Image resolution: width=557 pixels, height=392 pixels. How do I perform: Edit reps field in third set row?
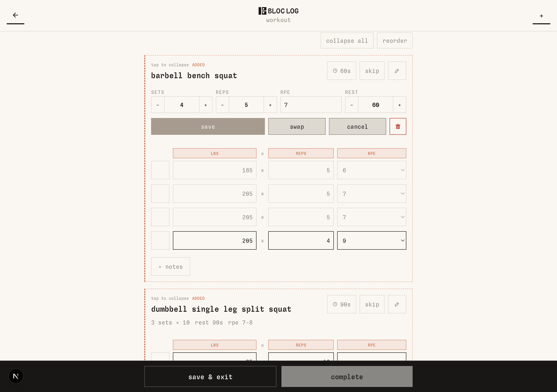pyautogui.click(x=301, y=217)
